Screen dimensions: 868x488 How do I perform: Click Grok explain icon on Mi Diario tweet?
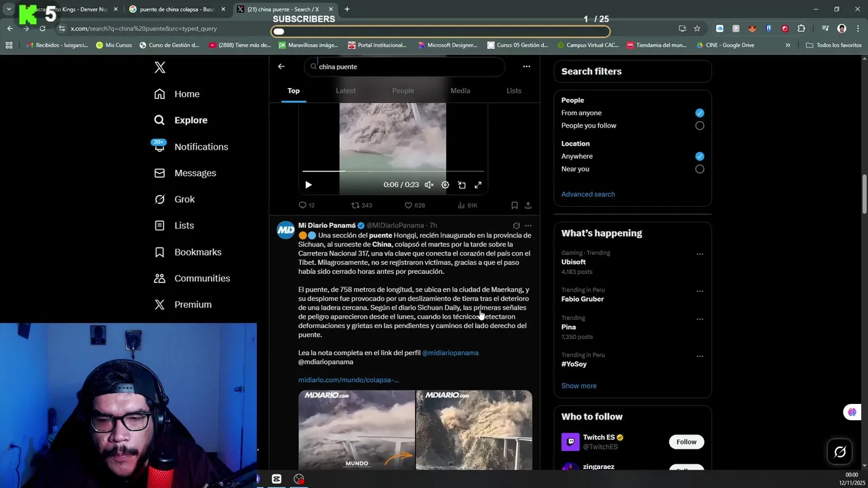[516, 226]
